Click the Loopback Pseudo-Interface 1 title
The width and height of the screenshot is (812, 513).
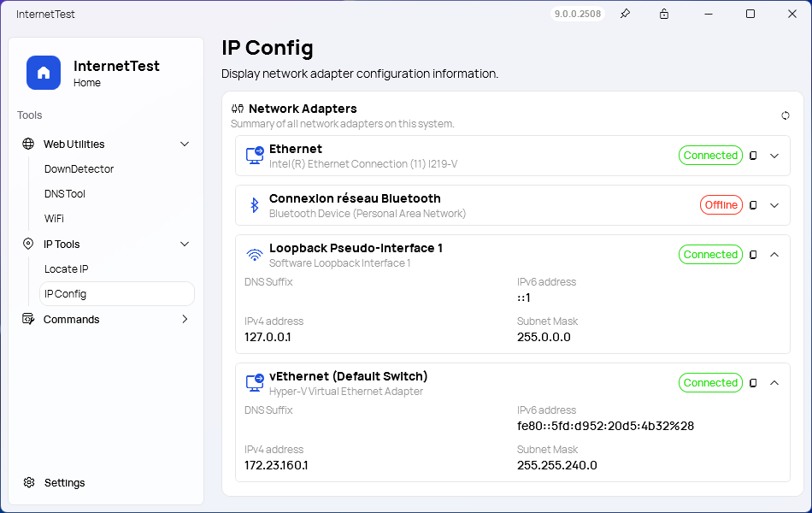[356, 248]
